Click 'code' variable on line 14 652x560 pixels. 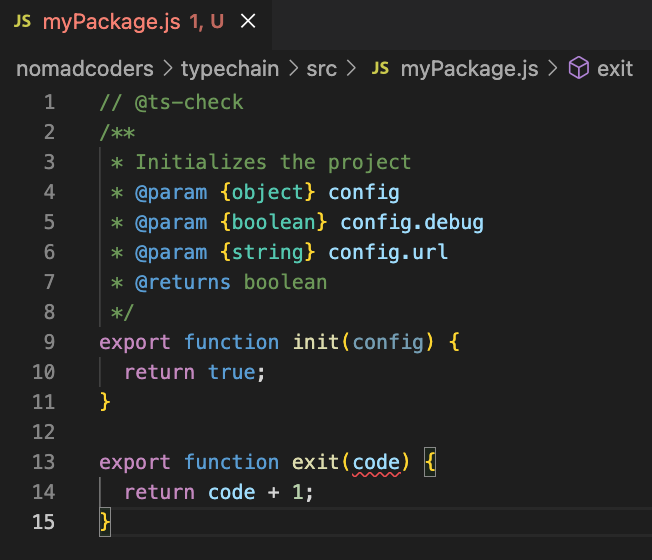point(232,493)
